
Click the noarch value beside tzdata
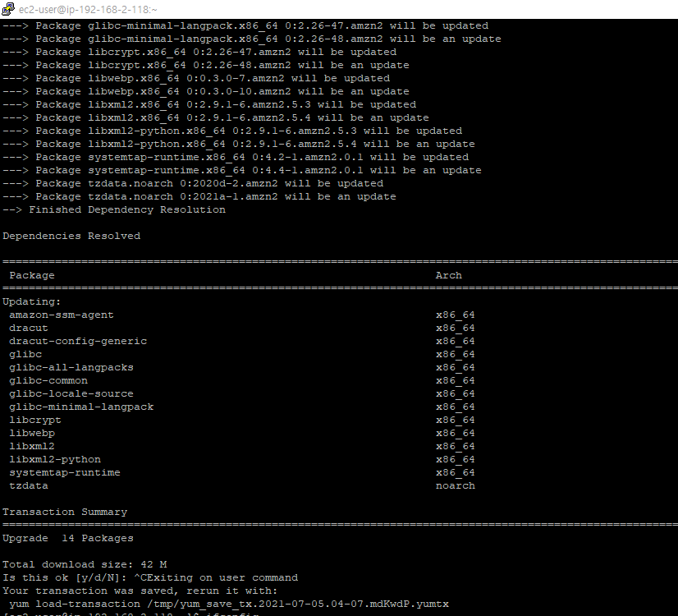(x=455, y=485)
